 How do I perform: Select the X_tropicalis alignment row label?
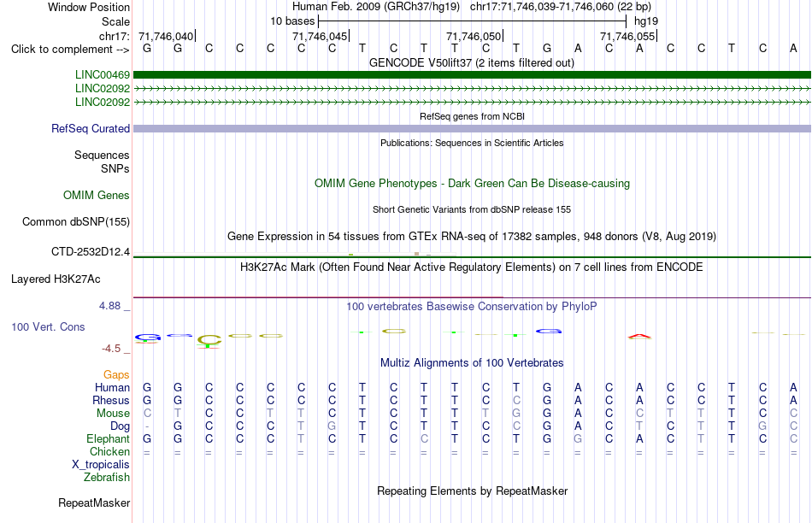tap(101, 465)
